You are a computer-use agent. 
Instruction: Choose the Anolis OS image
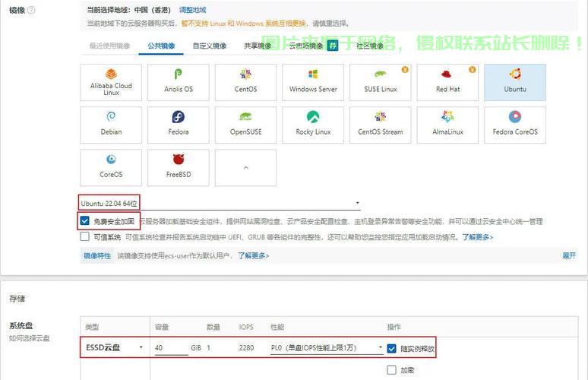click(178, 82)
